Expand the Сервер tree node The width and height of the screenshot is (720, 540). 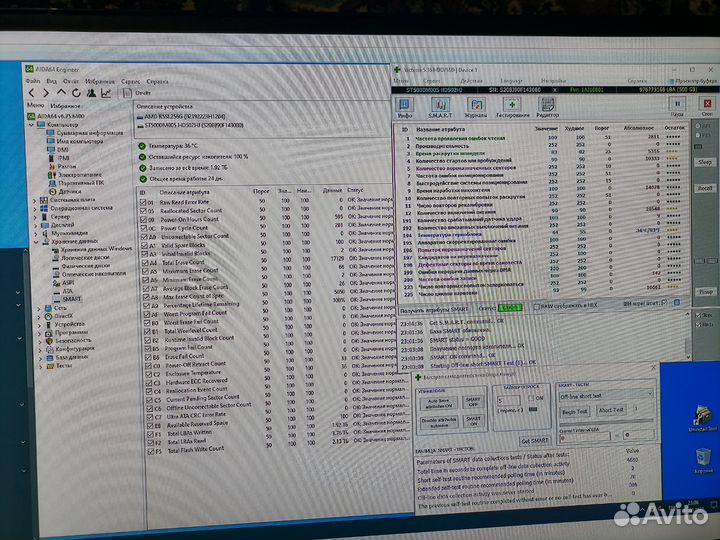point(35,217)
